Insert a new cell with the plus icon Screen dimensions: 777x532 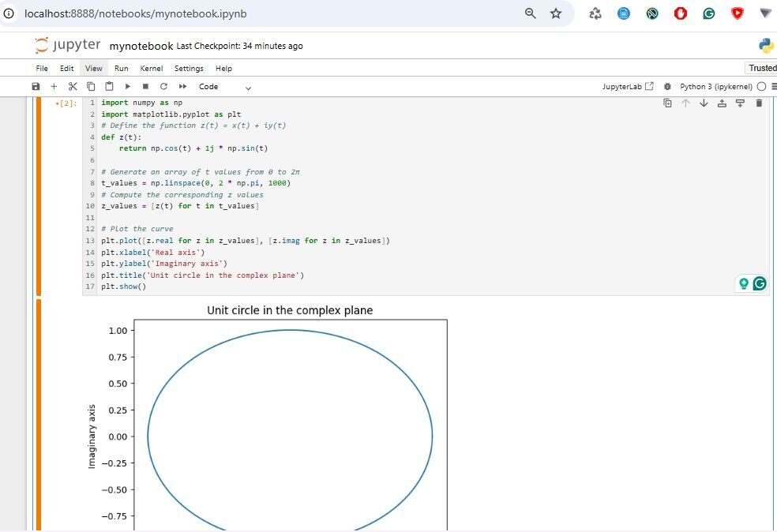54,86
